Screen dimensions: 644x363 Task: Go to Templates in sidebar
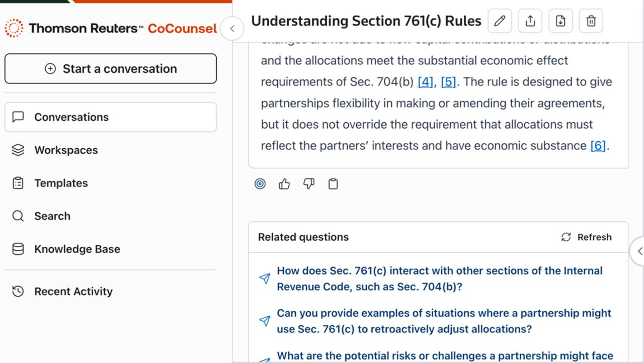61,184
